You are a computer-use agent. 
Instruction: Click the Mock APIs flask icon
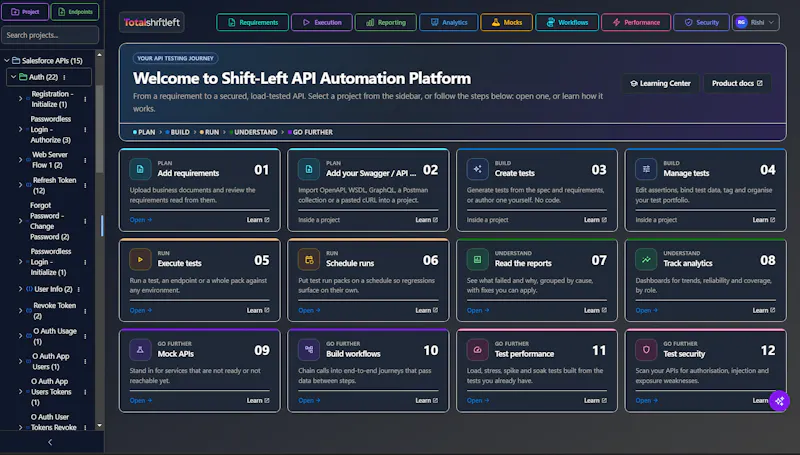click(x=140, y=350)
